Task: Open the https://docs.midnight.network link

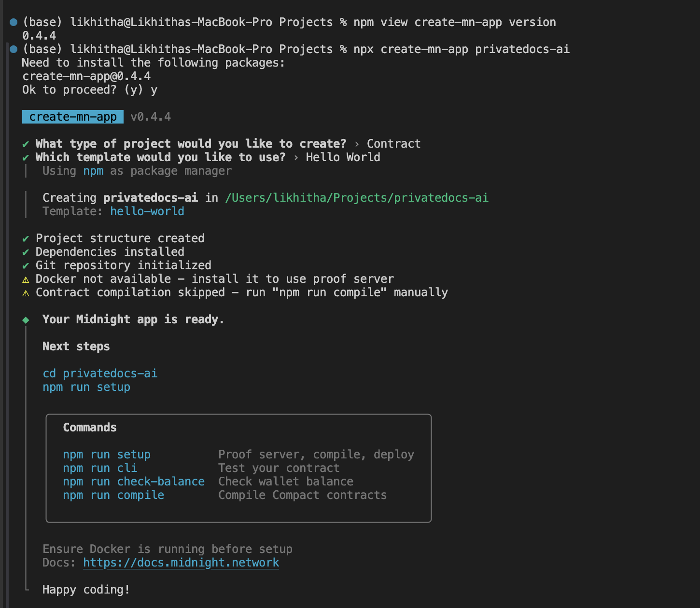Action: 181,563
